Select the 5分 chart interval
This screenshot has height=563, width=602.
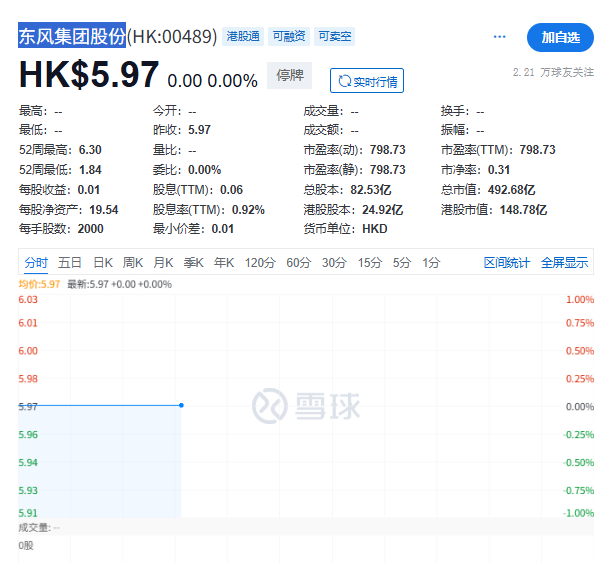point(402,263)
